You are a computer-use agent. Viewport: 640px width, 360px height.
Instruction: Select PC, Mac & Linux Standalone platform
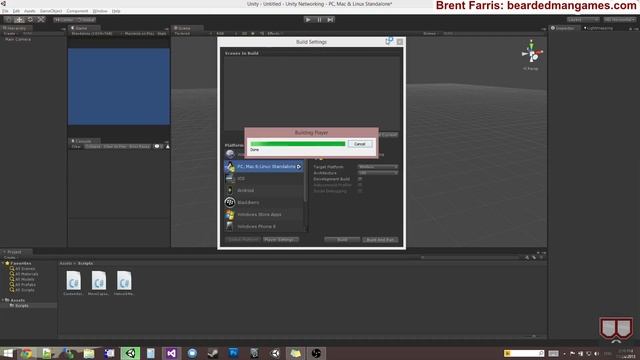pos(264,167)
